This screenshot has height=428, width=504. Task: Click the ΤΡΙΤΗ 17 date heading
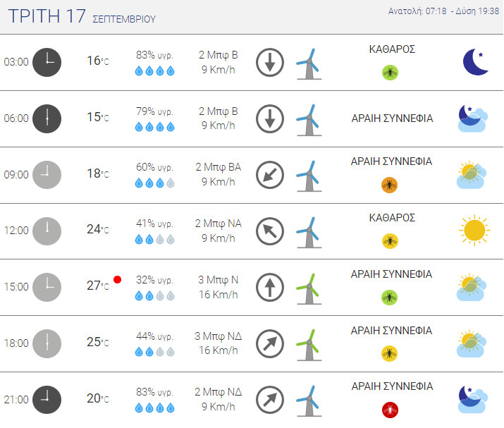(47, 16)
